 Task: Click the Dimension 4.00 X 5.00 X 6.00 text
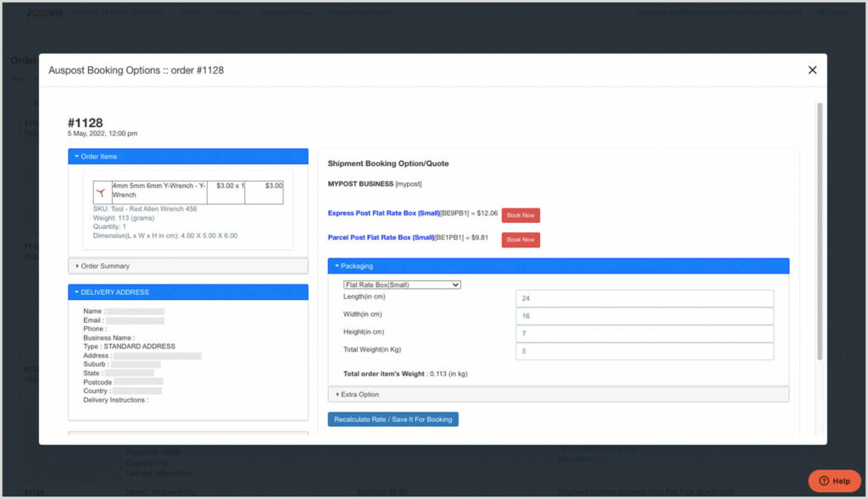click(165, 236)
